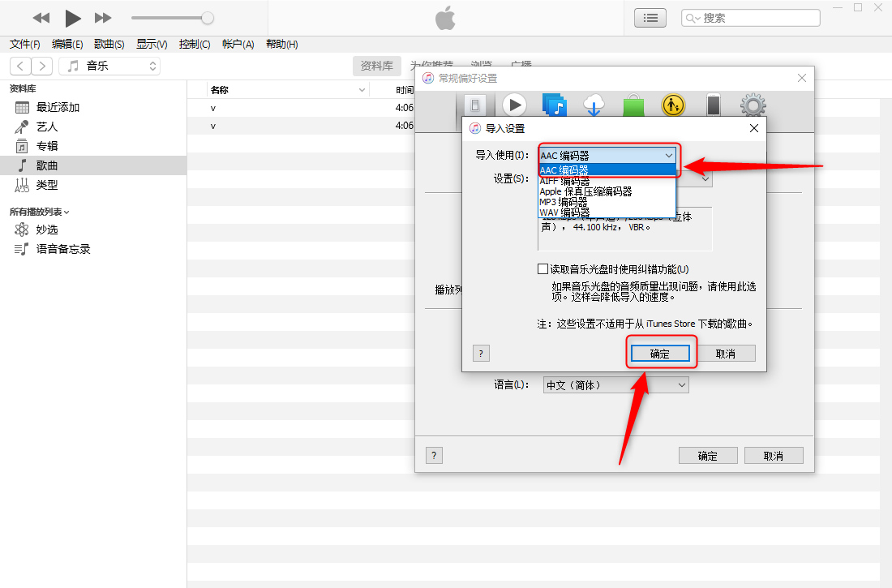This screenshot has height=588, width=892.
Task: Skip forward with the fast-forward button
Action: pos(103,18)
